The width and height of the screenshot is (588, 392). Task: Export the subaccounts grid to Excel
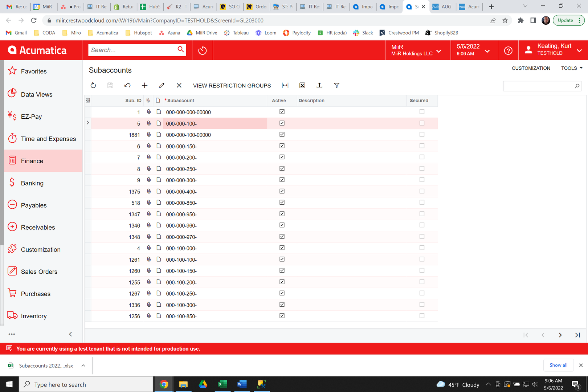[302, 85]
